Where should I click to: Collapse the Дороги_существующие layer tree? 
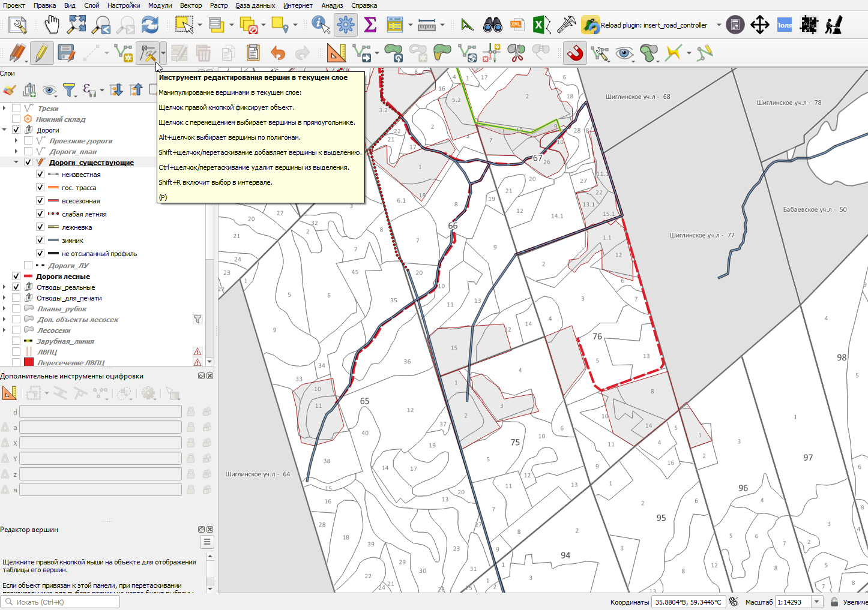coord(16,163)
